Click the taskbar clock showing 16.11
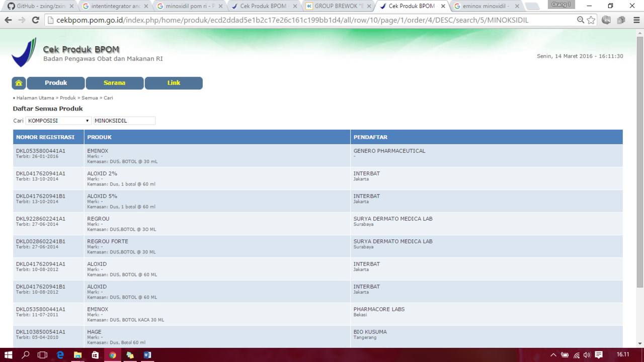The image size is (644, 362). (623, 354)
